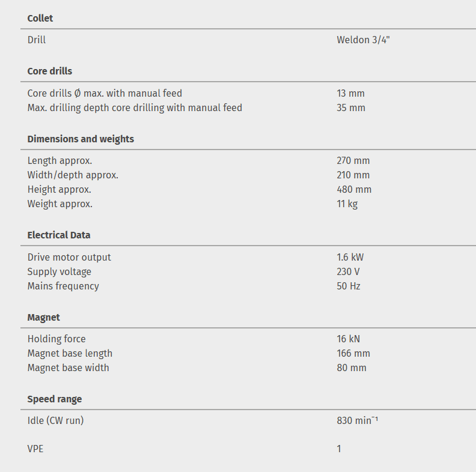Click the Electrical Data section heading
The height and width of the screenshot is (472, 476).
coord(59,235)
